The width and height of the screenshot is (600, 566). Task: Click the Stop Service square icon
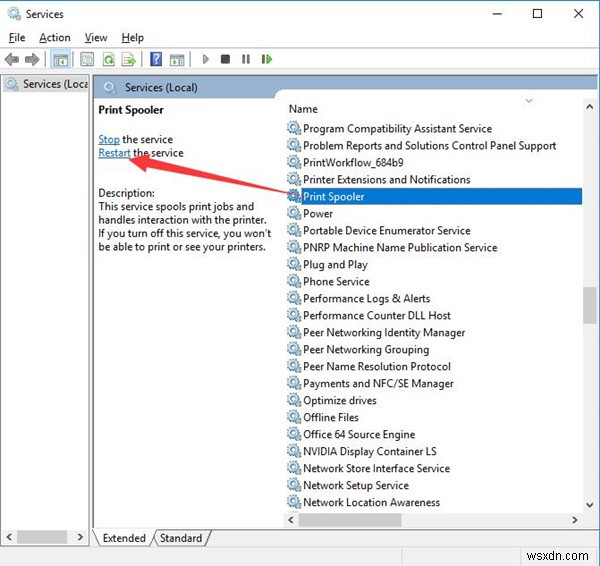[x=225, y=59]
